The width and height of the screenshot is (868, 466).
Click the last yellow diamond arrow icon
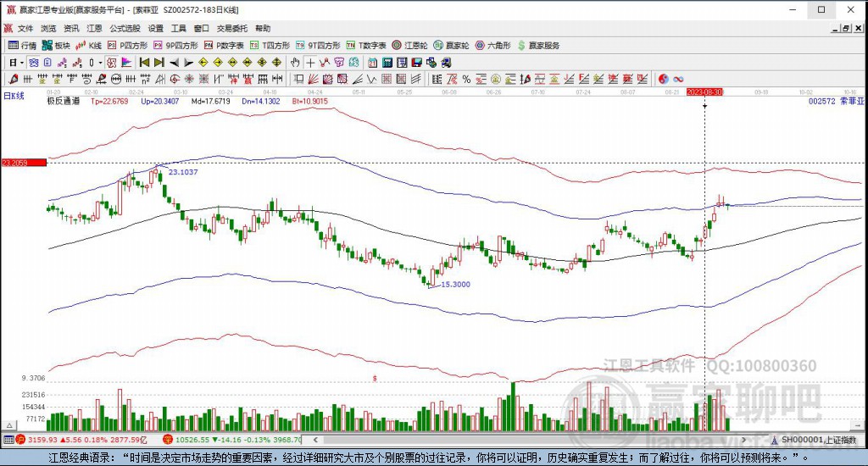click(x=276, y=63)
